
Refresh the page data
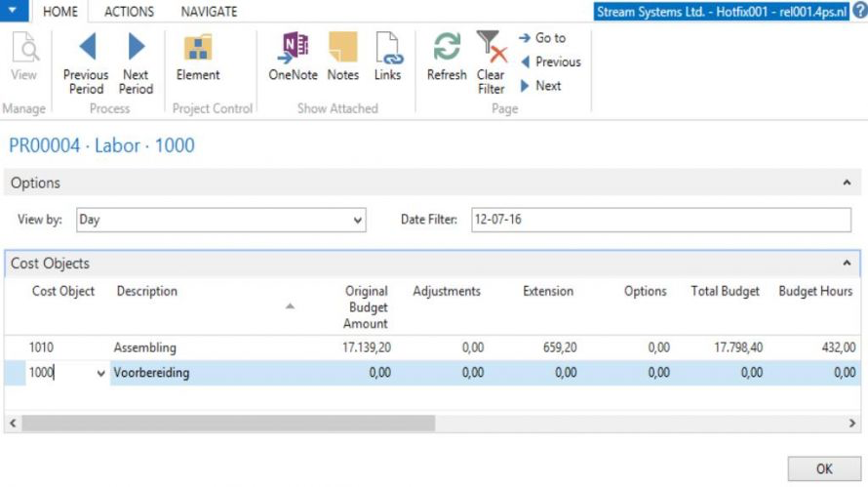pyautogui.click(x=447, y=49)
